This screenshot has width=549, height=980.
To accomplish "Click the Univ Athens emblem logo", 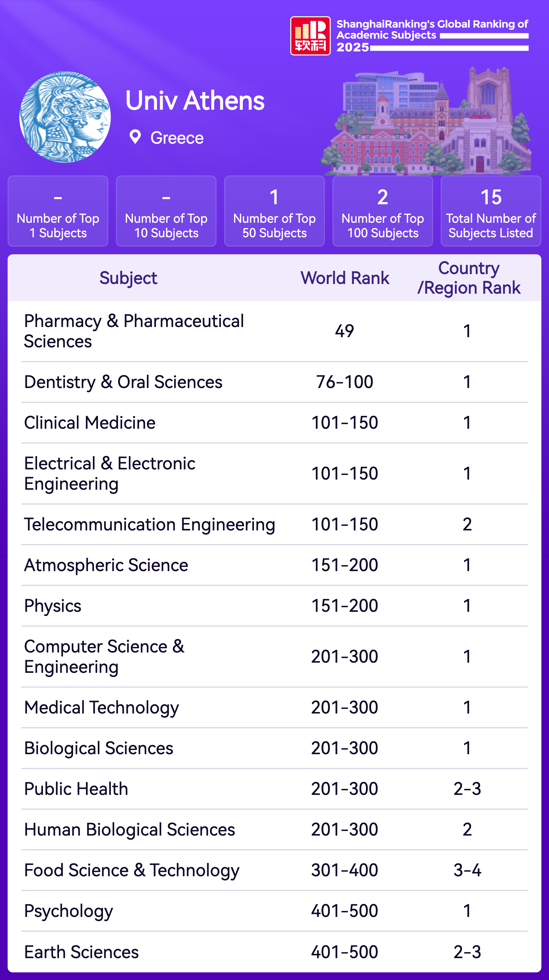I will [65, 117].
